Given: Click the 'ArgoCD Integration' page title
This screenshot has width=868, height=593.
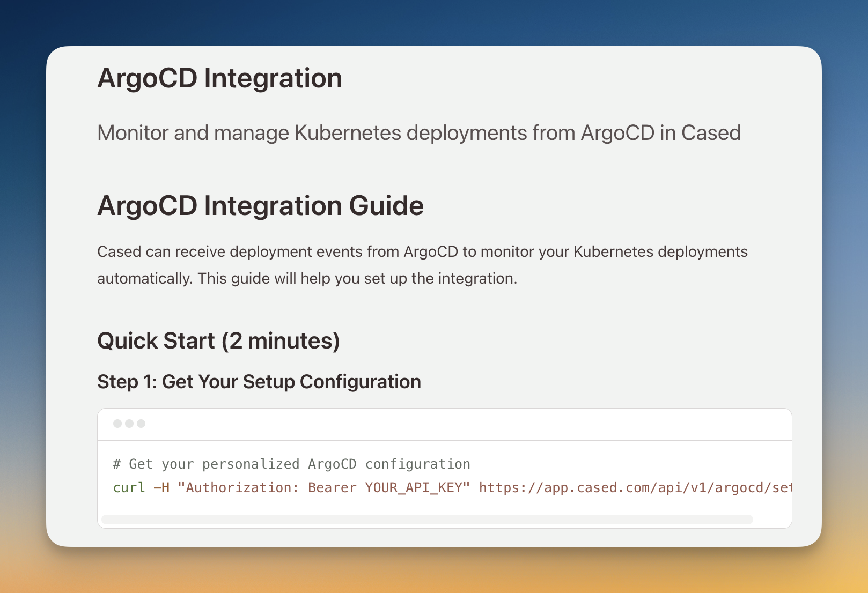Looking at the screenshot, I should pos(219,78).
